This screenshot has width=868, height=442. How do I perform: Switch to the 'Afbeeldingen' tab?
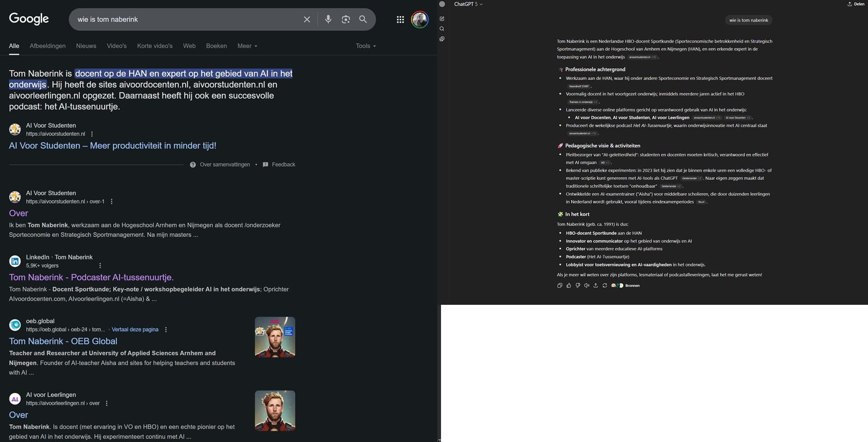(x=48, y=46)
